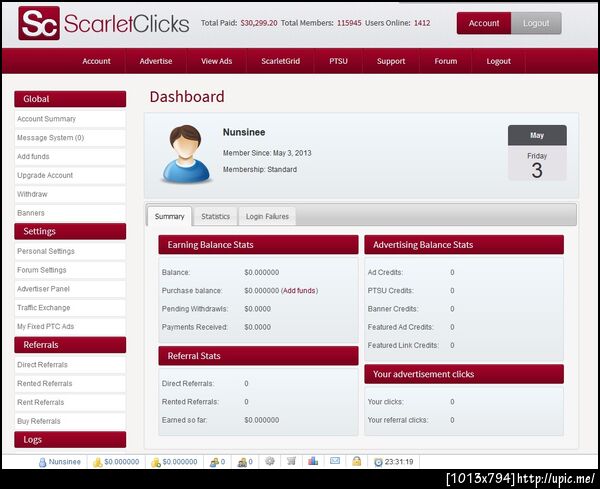This screenshot has height=489, width=600.
Task: Click the clock icon next to 23:31:19
Action: click(378, 462)
